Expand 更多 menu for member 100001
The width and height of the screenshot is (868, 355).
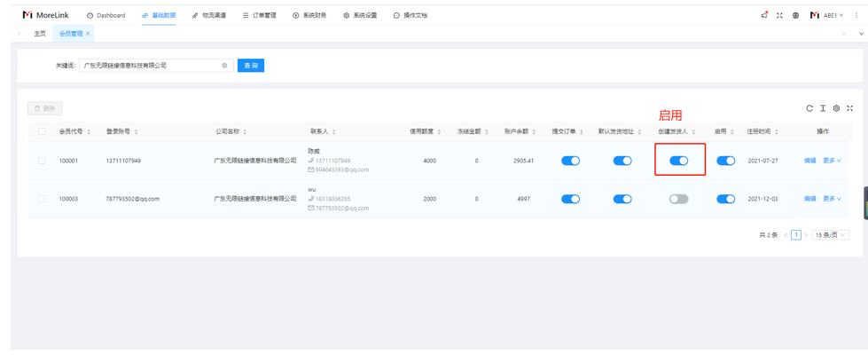click(832, 161)
